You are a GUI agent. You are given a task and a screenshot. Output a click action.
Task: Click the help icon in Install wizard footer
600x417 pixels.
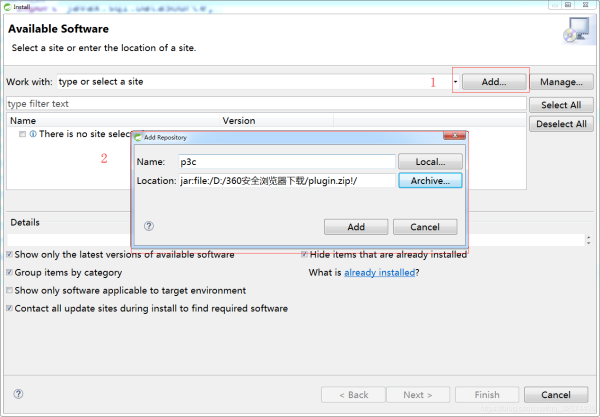18,394
